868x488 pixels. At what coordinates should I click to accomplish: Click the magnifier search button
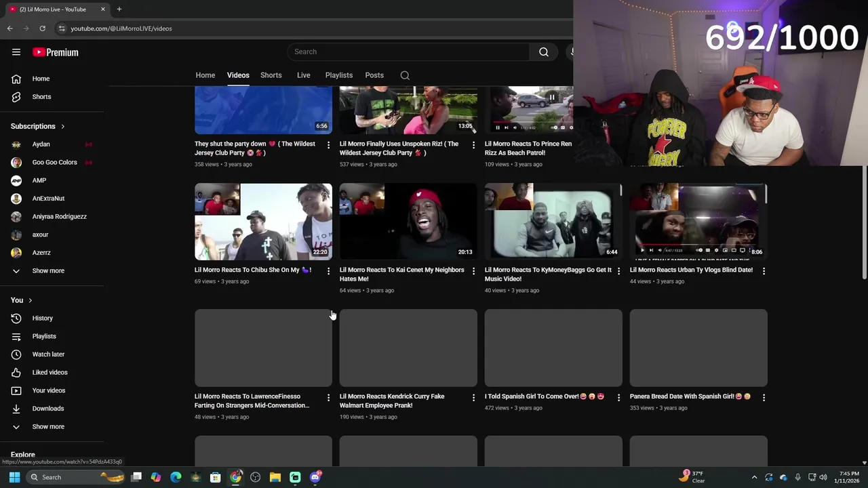click(544, 52)
